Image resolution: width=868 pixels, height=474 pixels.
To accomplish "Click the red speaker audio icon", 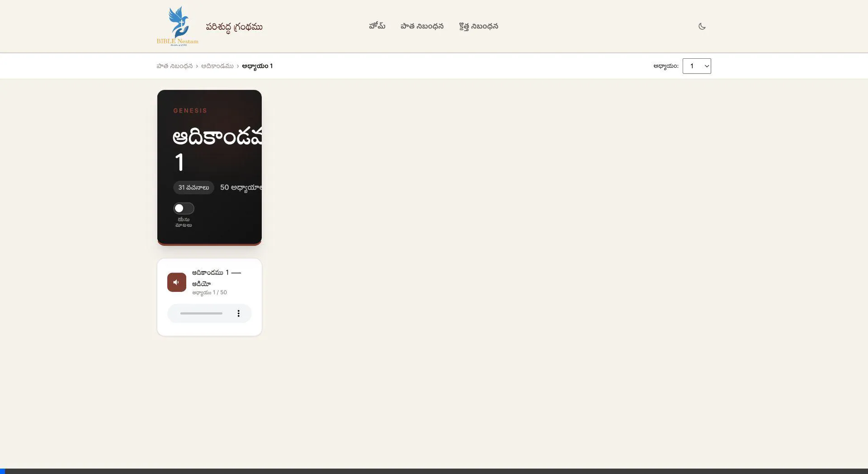I will coord(177,282).
